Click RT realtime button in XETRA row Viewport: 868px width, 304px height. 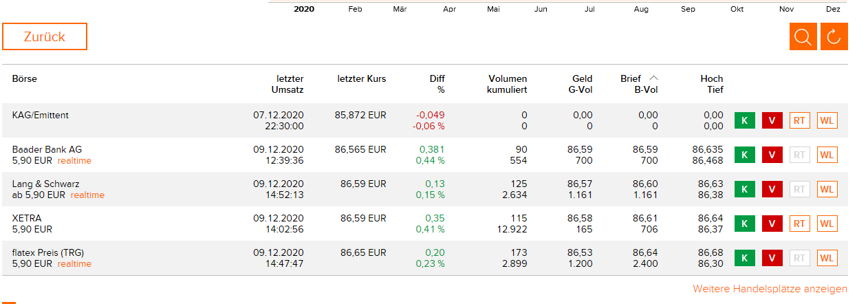click(x=799, y=224)
